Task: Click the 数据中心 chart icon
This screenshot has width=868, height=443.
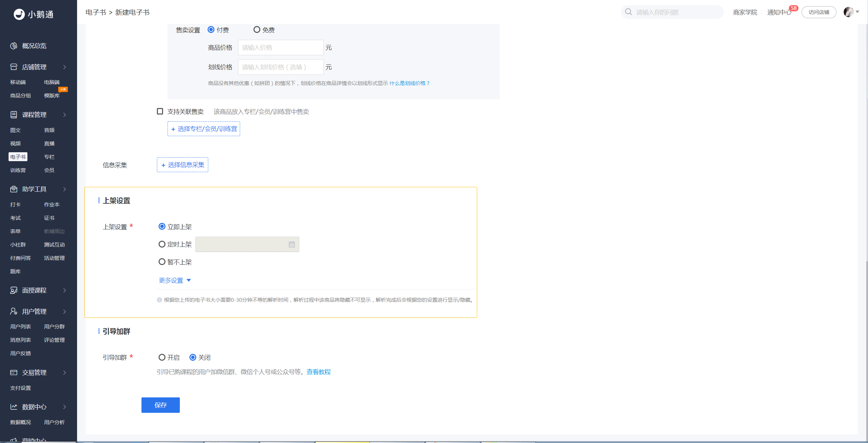Action: tap(14, 407)
